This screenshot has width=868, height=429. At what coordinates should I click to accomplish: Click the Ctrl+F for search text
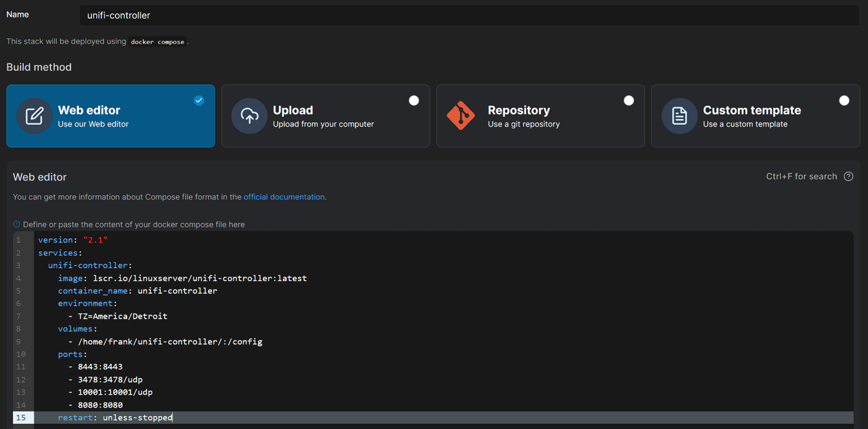pos(801,176)
